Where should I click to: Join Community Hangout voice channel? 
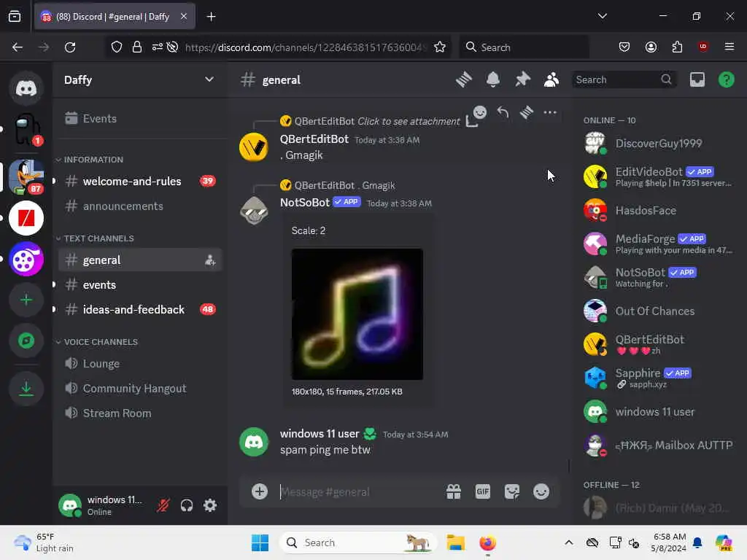coord(139,389)
